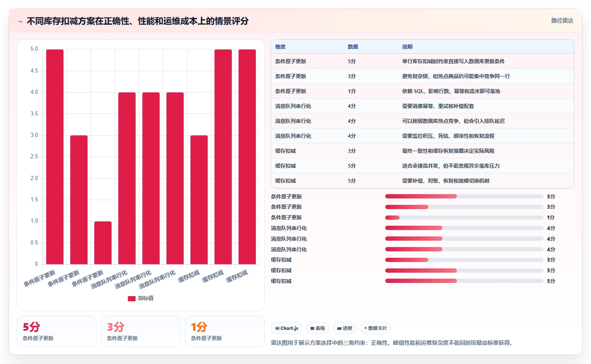Click the 3分 value in 缓存扣减 table row
Screen dimensions: 591x364
tap(352, 151)
